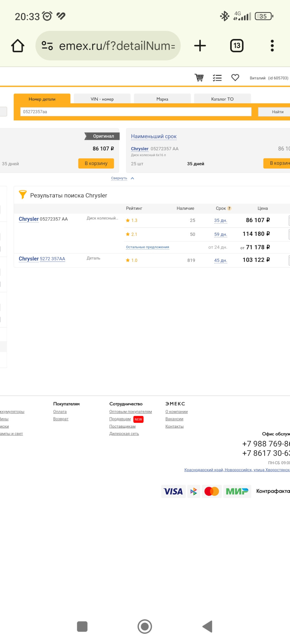Switch to the VIN - номер tab
The height and width of the screenshot is (644, 290).
pyautogui.click(x=102, y=99)
